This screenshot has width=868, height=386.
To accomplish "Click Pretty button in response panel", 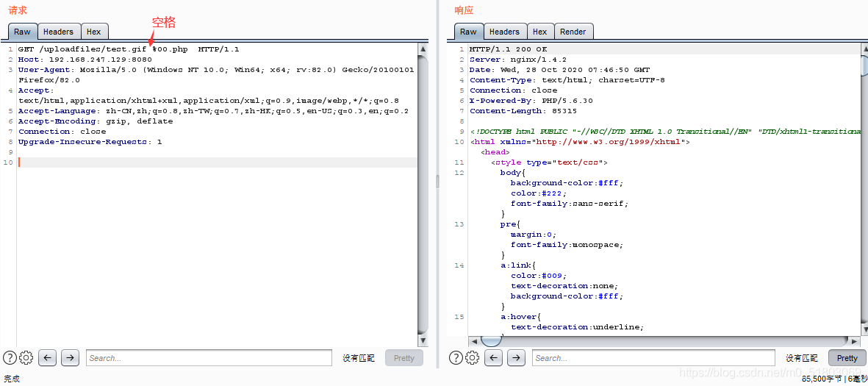I will coord(847,358).
